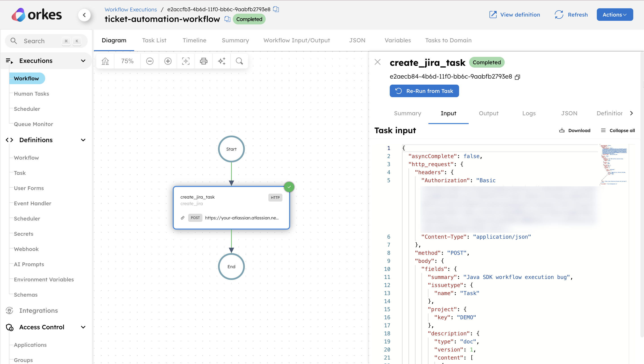The height and width of the screenshot is (364, 644).
Task: Click the 75% zoom level indicator
Action: tap(127, 61)
